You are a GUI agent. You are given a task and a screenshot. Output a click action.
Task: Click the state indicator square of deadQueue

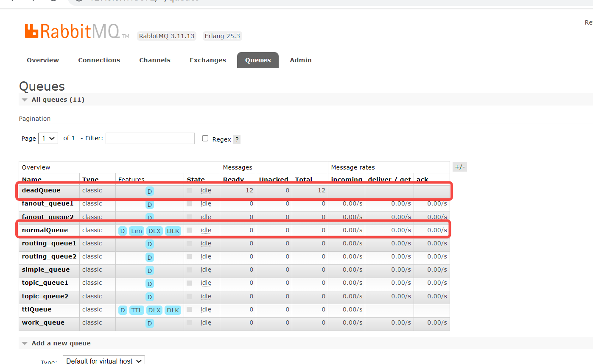[189, 191]
